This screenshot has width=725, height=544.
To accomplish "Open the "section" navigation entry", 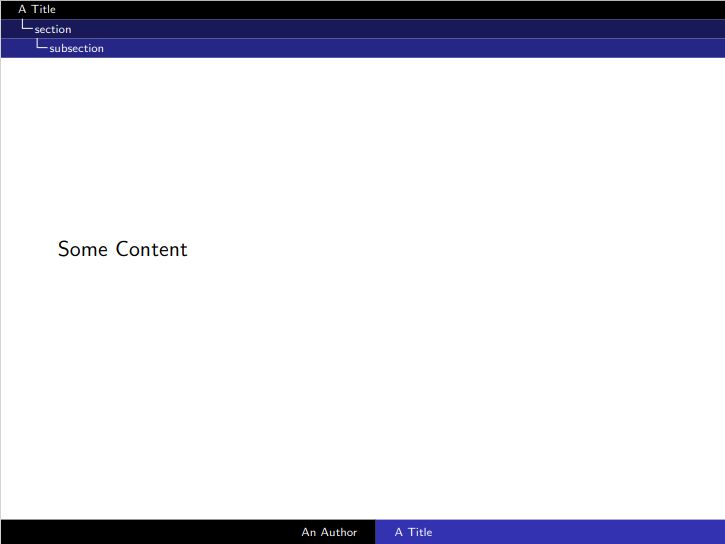I will coord(53,29).
